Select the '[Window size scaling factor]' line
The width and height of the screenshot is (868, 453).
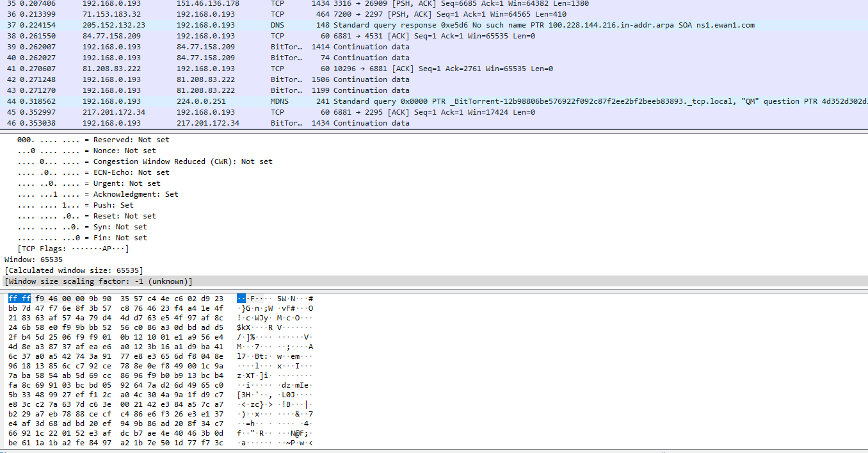[x=96, y=281]
